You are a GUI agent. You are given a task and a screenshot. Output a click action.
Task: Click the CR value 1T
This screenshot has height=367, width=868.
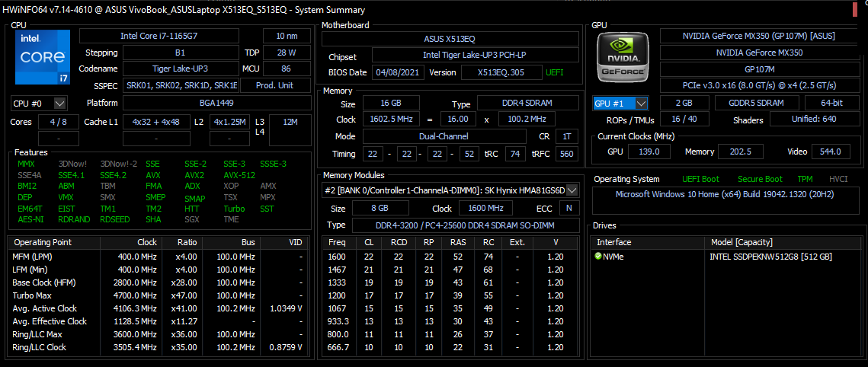click(567, 136)
